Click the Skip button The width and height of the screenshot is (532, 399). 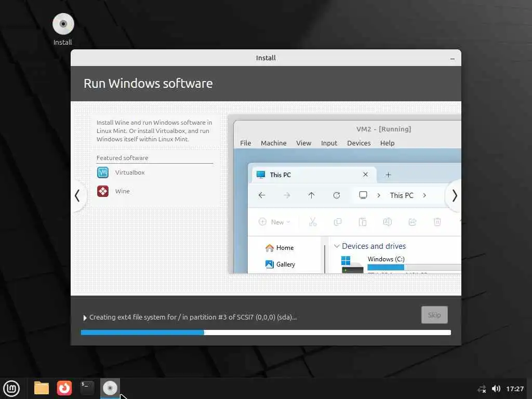pyautogui.click(x=434, y=315)
